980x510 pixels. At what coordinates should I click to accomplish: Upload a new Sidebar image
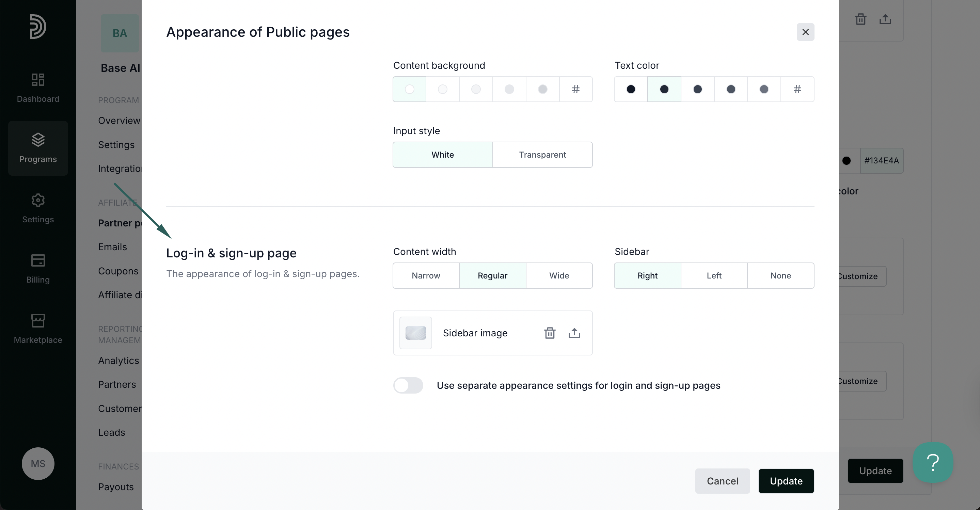(x=574, y=333)
